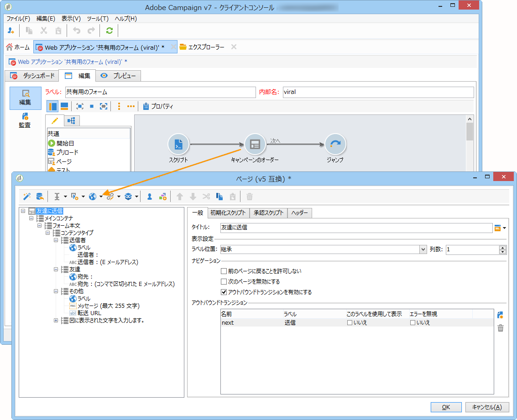517x420 pixels.
Task: Collapse the その他 tree node
Action: click(x=56, y=291)
